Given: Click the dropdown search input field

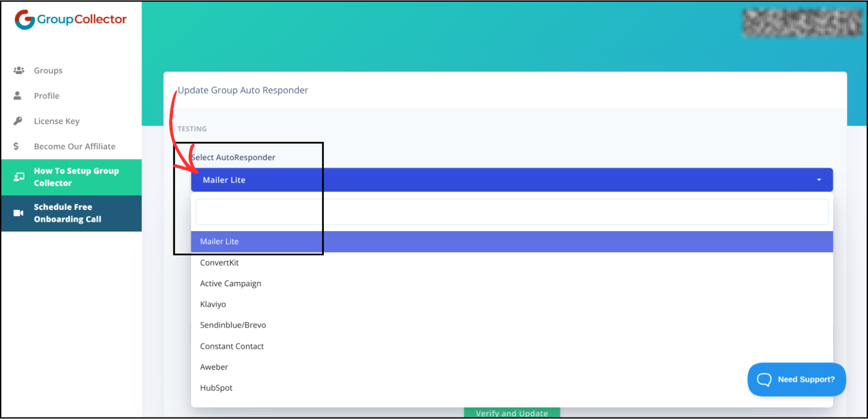Looking at the screenshot, I should click(512, 212).
